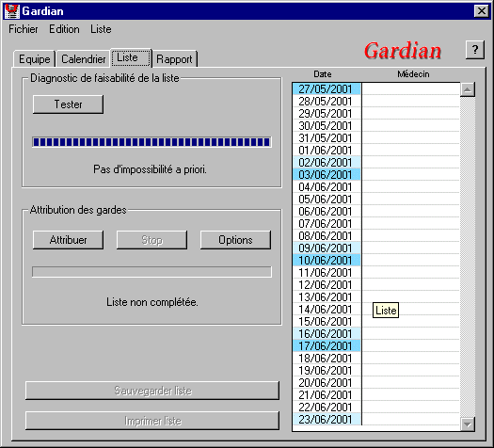This screenshot has width=494, height=448.
Task: Click the date scrollbar track
Action: [468, 257]
